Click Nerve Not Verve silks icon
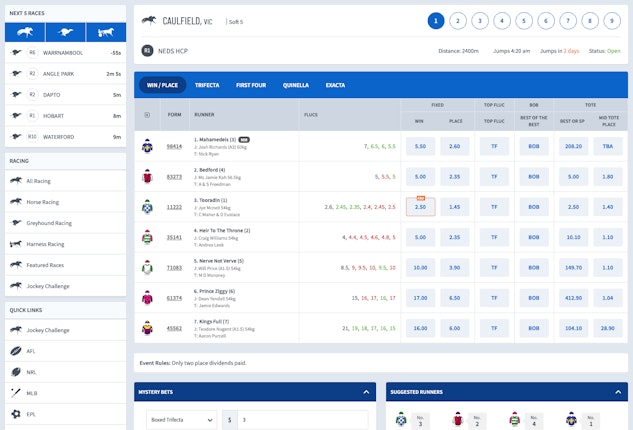The height and width of the screenshot is (430, 633). coord(147,267)
